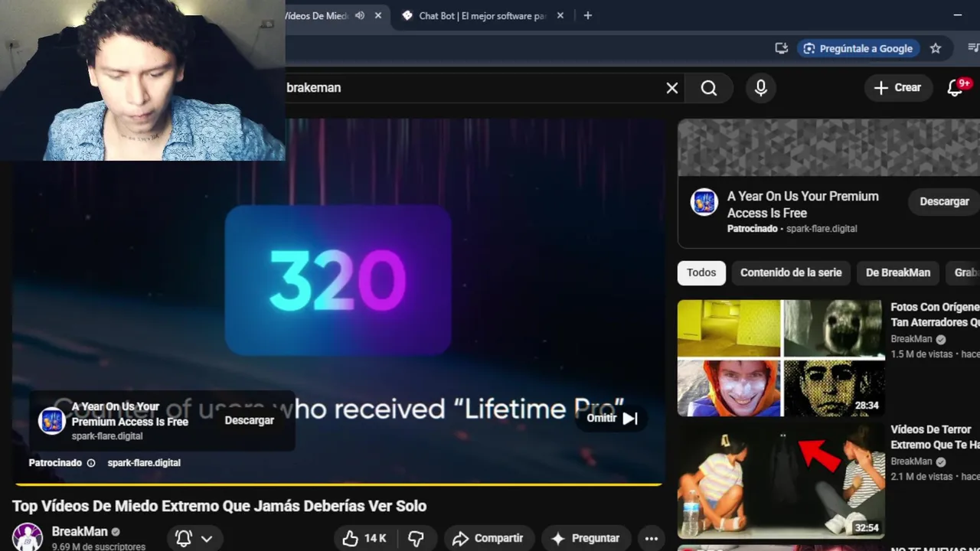Image resolution: width=980 pixels, height=551 pixels.
Task: Open the Vídeos De Terror Extremo thumbnail
Action: tap(781, 481)
